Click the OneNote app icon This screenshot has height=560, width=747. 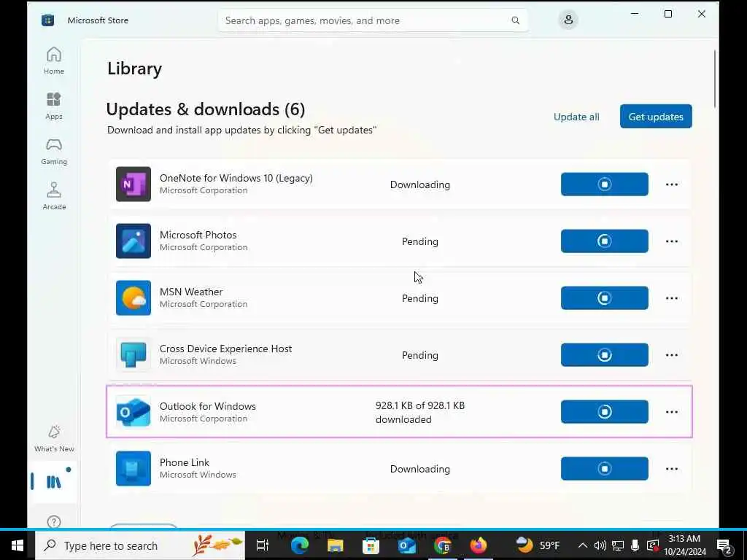(133, 184)
